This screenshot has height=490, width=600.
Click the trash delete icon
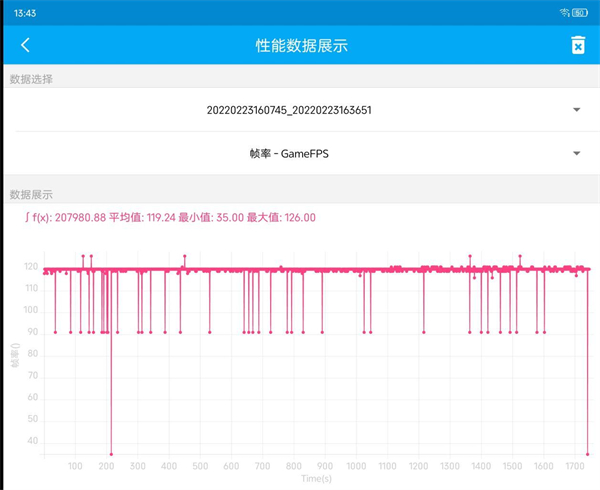tap(577, 45)
